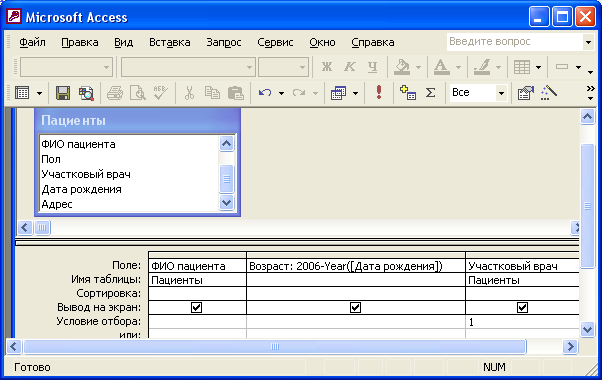This screenshot has height=380, width=602.
Task: Click the View datasheet icon
Action: click(22, 93)
